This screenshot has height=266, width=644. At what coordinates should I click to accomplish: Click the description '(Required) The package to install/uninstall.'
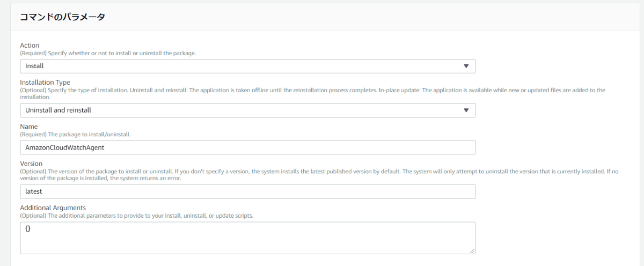(x=75, y=134)
